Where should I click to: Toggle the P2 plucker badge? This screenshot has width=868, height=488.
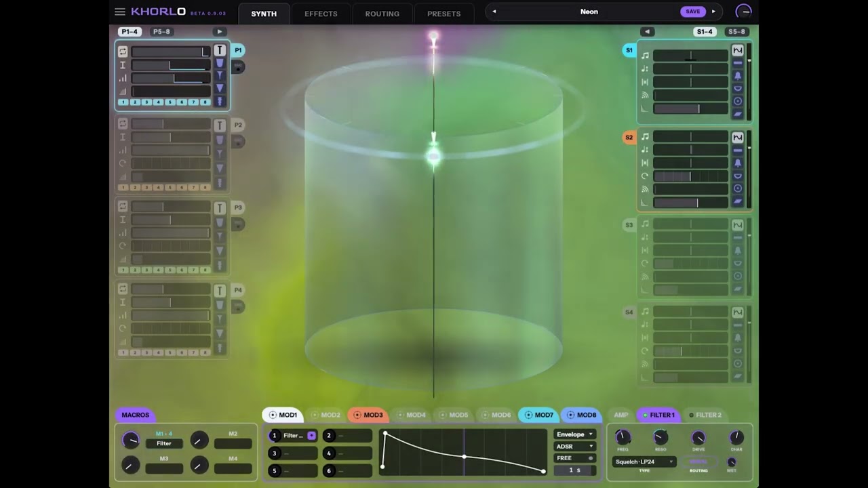point(238,125)
